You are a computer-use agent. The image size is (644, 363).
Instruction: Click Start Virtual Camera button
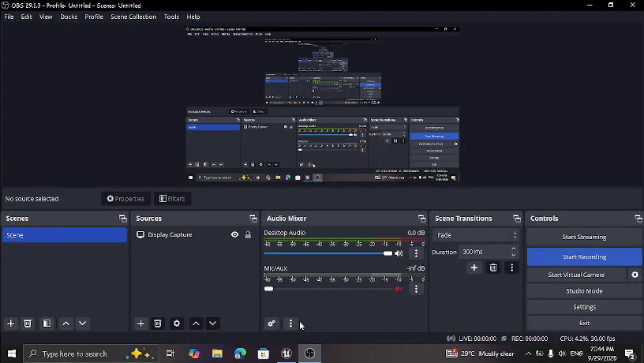(576, 275)
